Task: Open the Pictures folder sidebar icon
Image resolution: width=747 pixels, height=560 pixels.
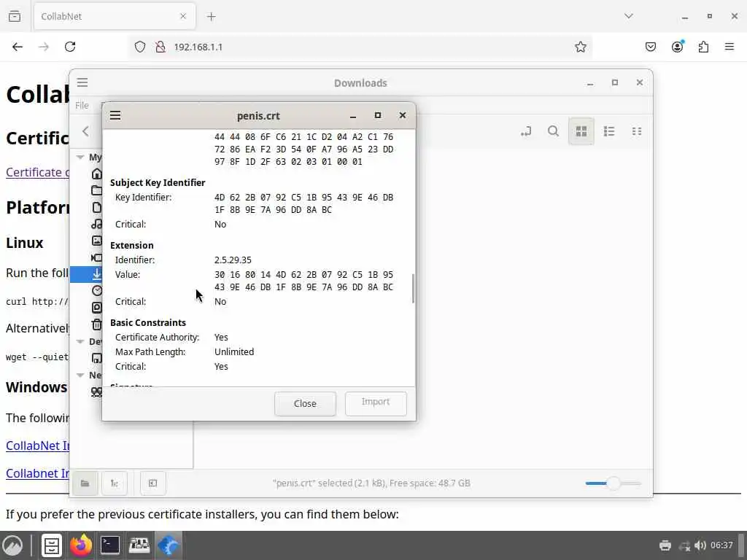Action: 97,241
